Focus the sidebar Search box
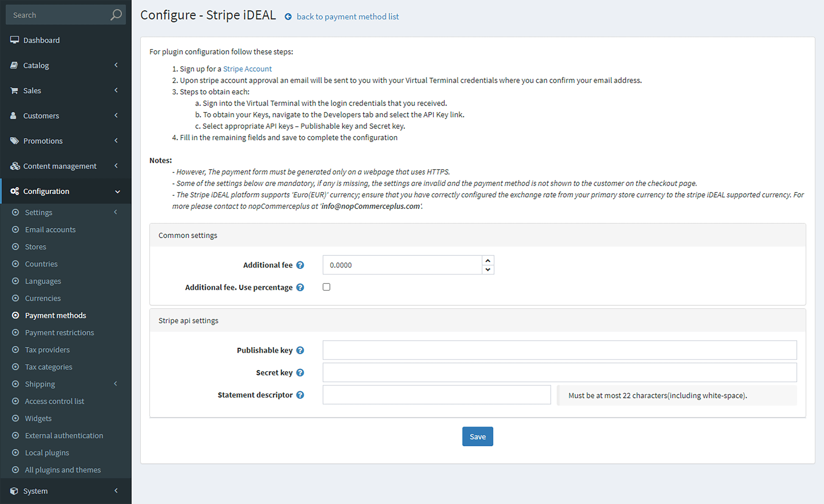The height and width of the screenshot is (504, 824). point(66,15)
